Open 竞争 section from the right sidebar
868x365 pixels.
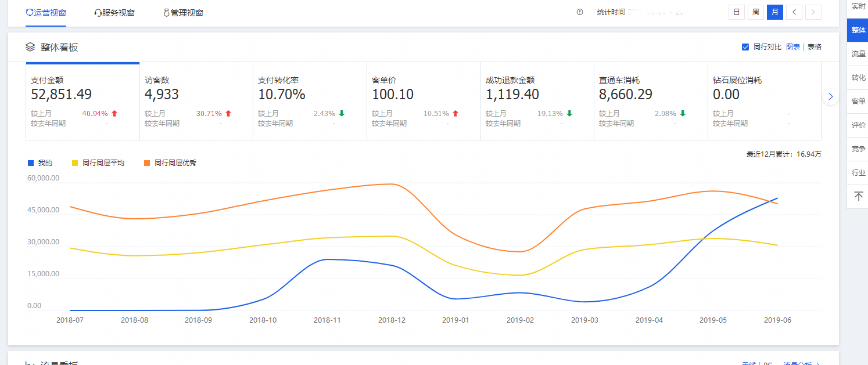pos(858,149)
